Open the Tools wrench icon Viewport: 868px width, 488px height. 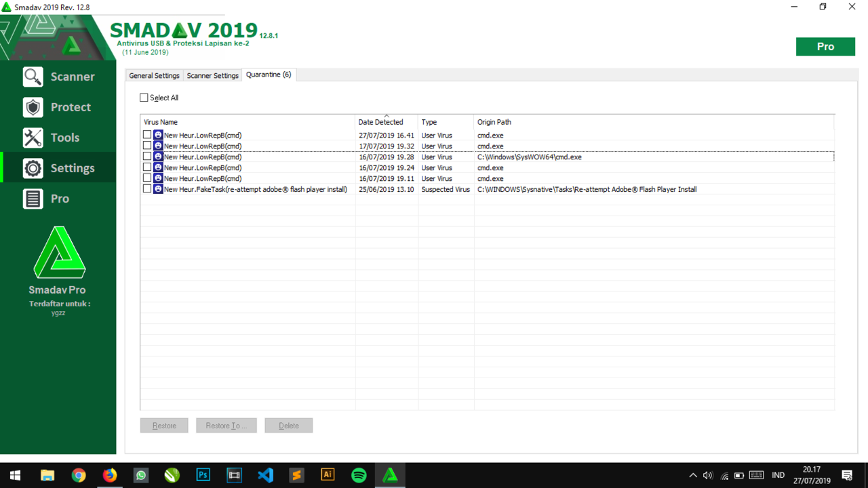tap(33, 138)
